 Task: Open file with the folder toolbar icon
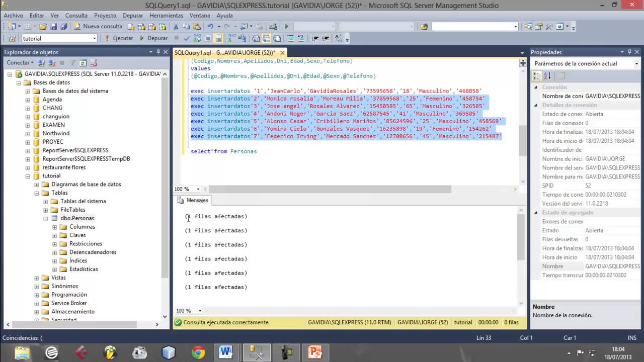43,26
